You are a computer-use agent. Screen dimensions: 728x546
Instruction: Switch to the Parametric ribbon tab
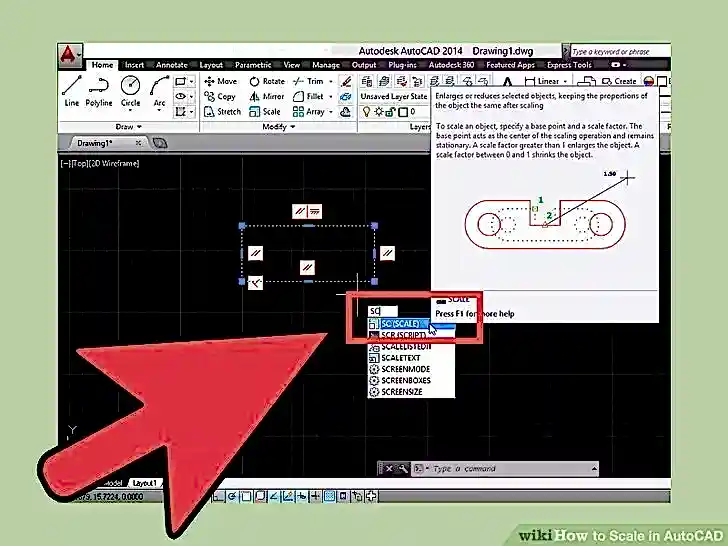tap(253, 65)
